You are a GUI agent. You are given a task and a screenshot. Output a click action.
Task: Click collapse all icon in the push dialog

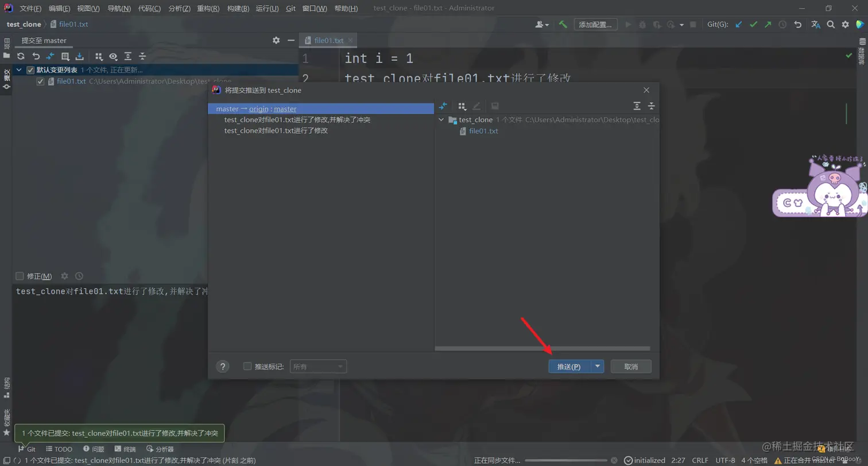pos(651,106)
